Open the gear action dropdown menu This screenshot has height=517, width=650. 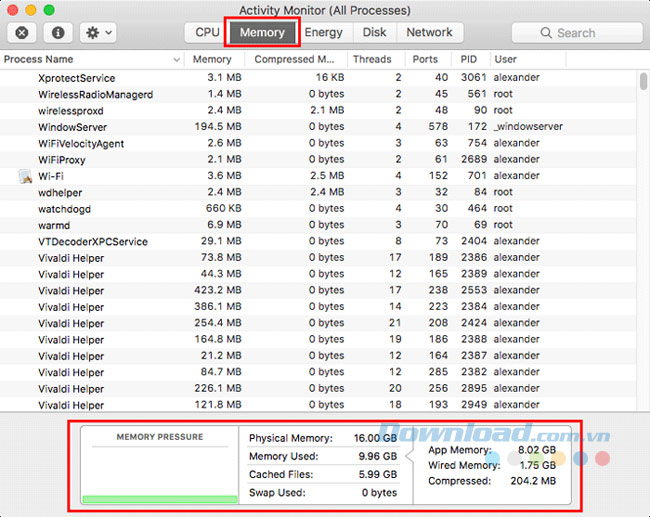pyautogui.click(x=99, y=33)
